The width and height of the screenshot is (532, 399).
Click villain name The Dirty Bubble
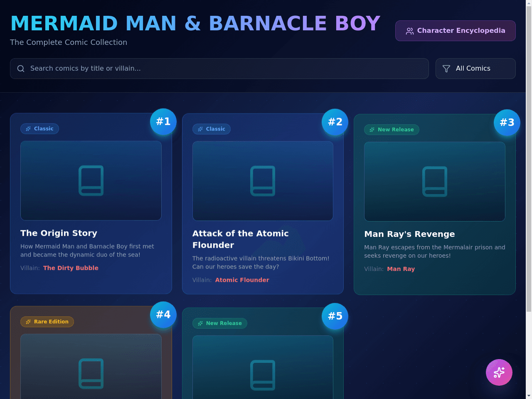coord(71,268)
